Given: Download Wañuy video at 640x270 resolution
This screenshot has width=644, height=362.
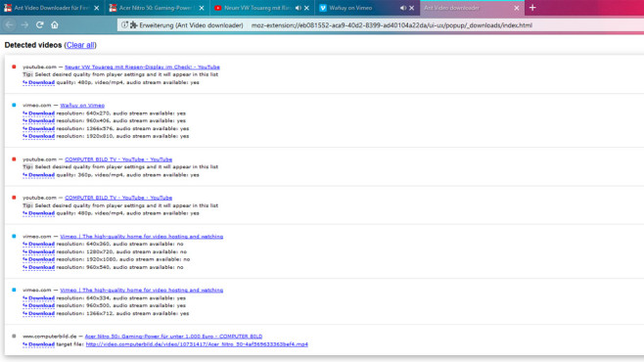Looking at the screenshot, I should coord(38,113).
